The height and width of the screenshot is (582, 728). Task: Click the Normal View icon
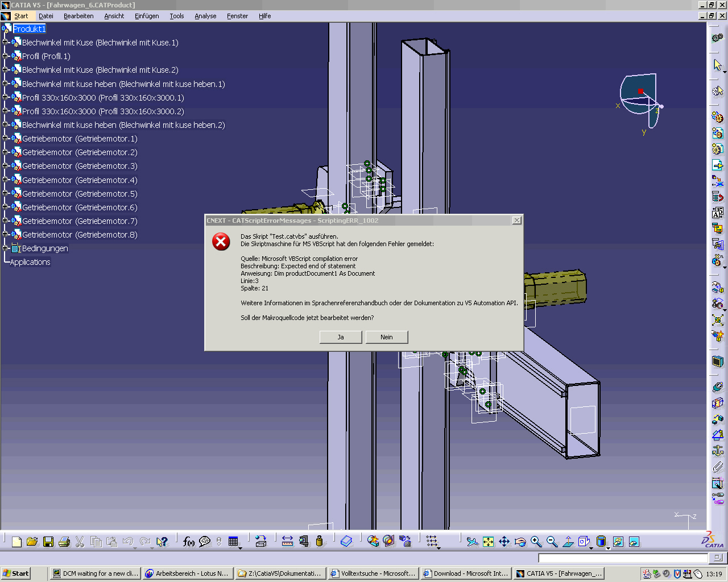pos(568,542)
